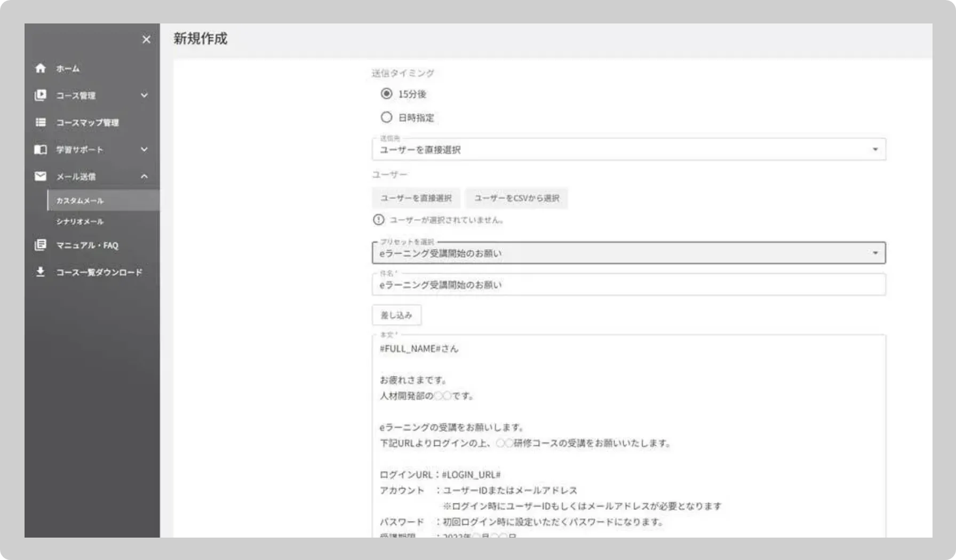Click the course list download icon
This screenshot has height=560, width=956.
click(41, 272)
